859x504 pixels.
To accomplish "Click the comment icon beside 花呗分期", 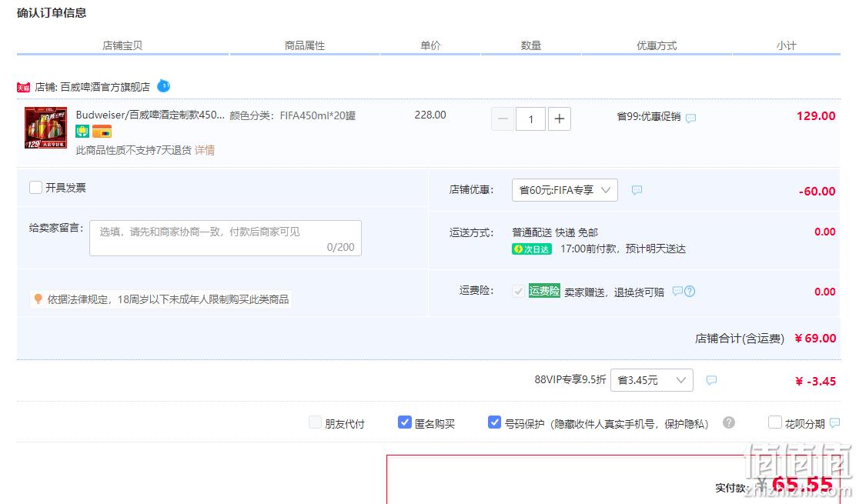I will pos(835,423).
